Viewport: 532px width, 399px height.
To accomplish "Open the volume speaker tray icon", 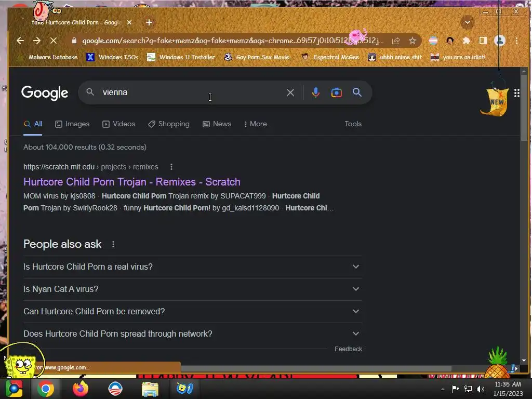I will (481, 389).
